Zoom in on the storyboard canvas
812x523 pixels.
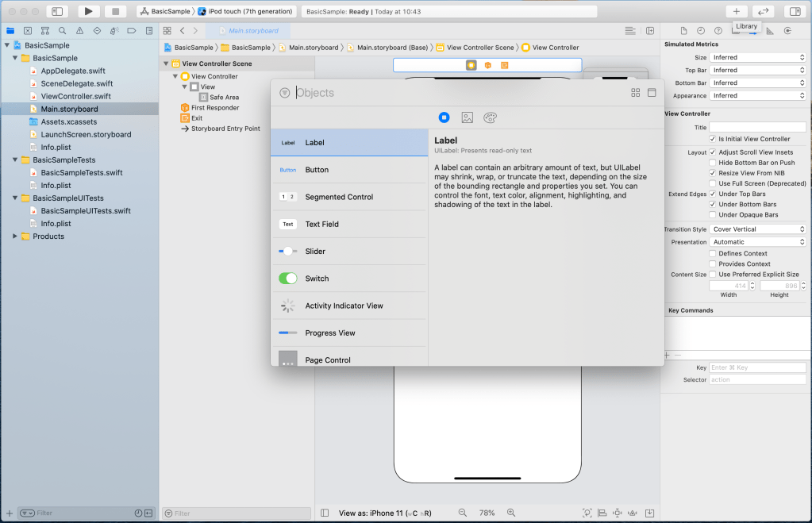[x=511, y=513]
